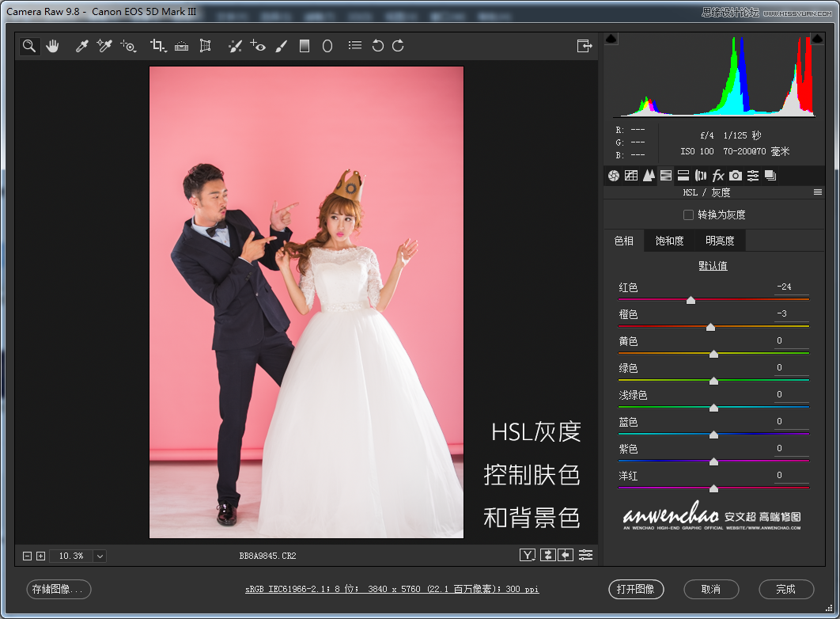Screen dimensions: 840x619
Task: Click the 打开图像 button
Action: pyautogui.click(x=637, y=590)
